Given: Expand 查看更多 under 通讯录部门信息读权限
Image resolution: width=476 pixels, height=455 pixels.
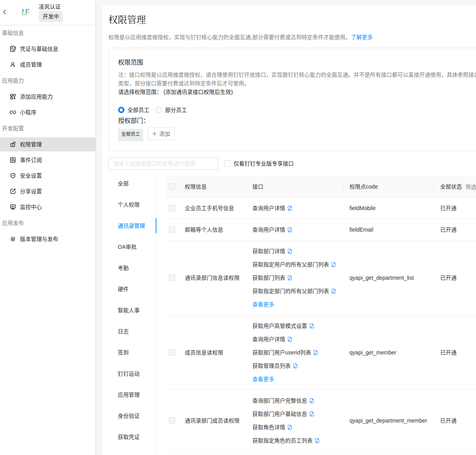Looking at the screenshot, I should [263, 304].
